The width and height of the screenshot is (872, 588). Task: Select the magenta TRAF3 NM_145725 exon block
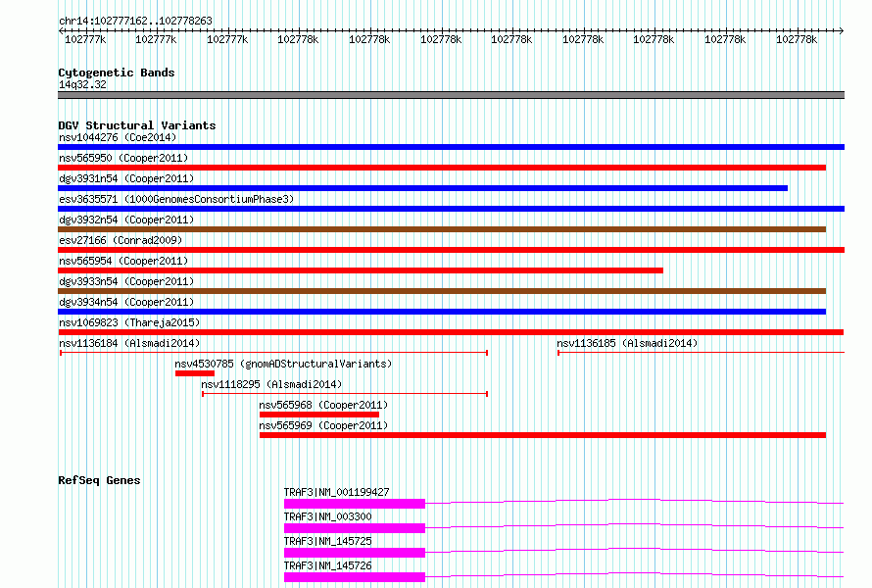click(x=355, y=553)
